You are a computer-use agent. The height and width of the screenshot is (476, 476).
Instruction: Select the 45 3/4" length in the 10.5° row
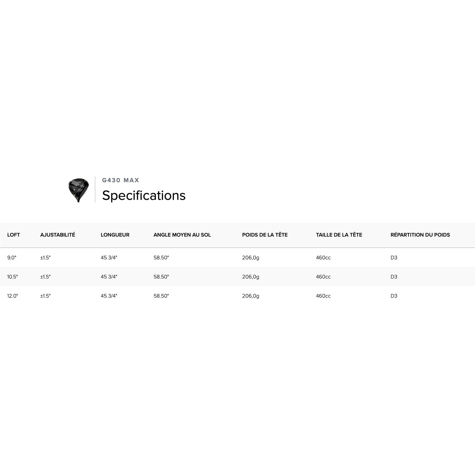pyautogui.click(x=109, y=277)
